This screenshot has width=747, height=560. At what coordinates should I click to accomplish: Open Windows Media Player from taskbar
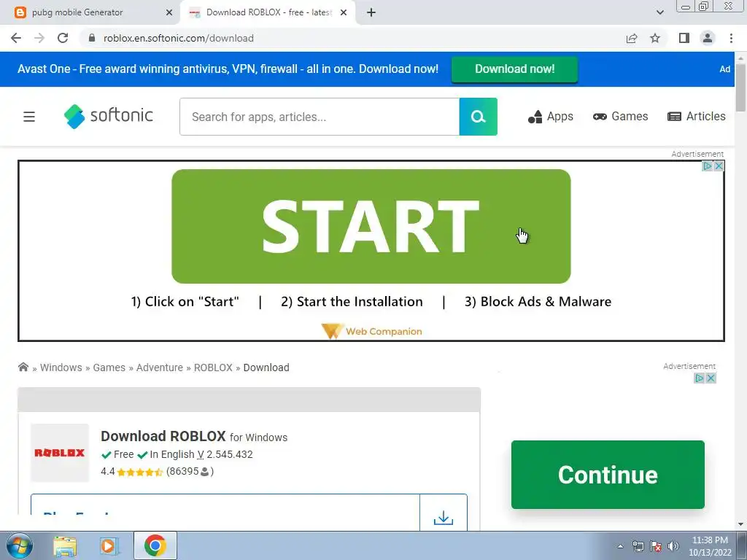pyautogui.click(x=108, y=545)
